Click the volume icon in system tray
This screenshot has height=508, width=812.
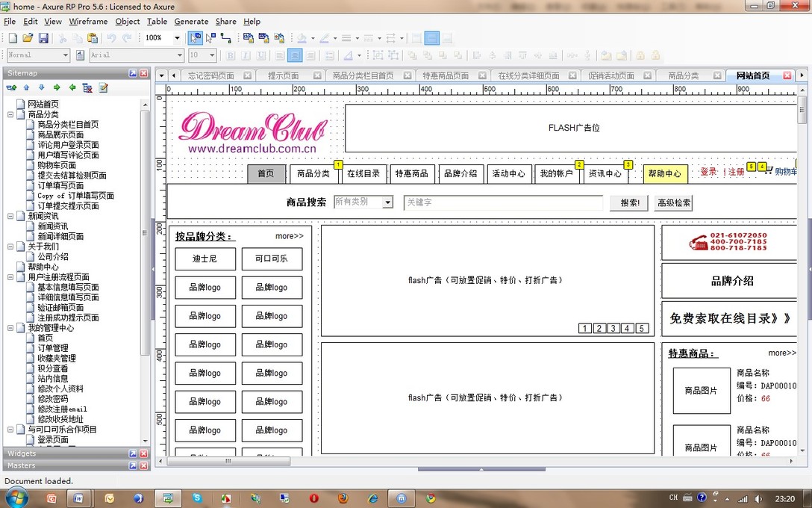pyautogui.click(x=759, y=499)
